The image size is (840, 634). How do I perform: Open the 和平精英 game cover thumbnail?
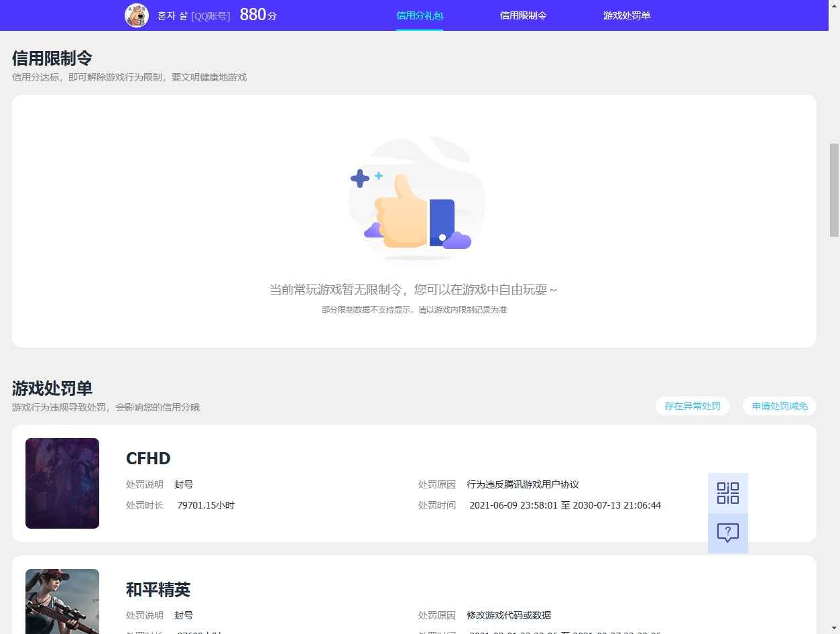[62, 601]
